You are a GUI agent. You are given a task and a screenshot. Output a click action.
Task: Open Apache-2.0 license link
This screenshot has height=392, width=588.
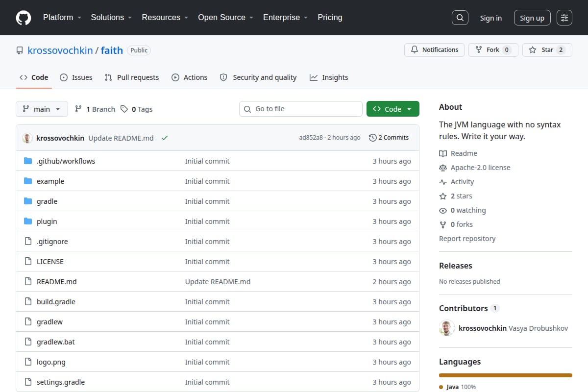click(475, 168)
